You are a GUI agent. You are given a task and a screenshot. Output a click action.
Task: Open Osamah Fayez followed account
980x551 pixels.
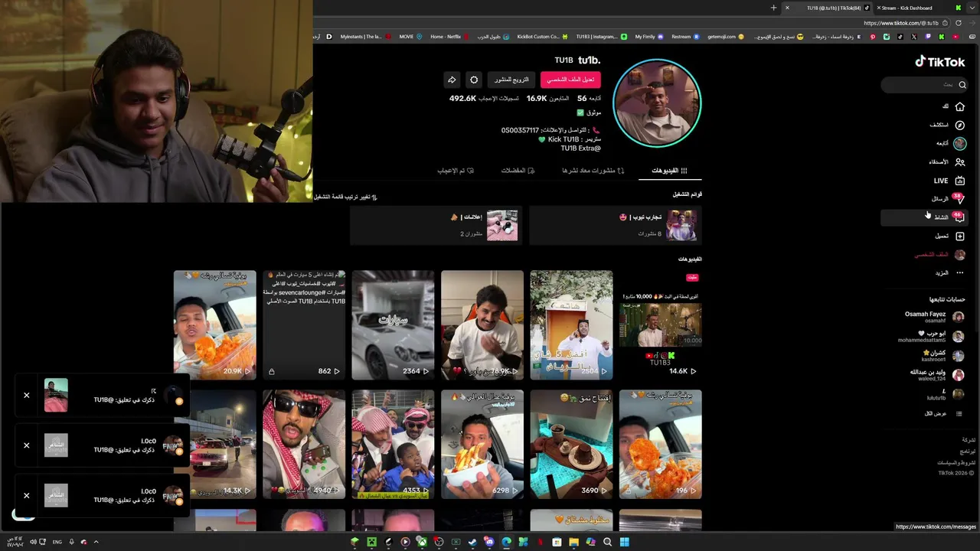[934, 317]
